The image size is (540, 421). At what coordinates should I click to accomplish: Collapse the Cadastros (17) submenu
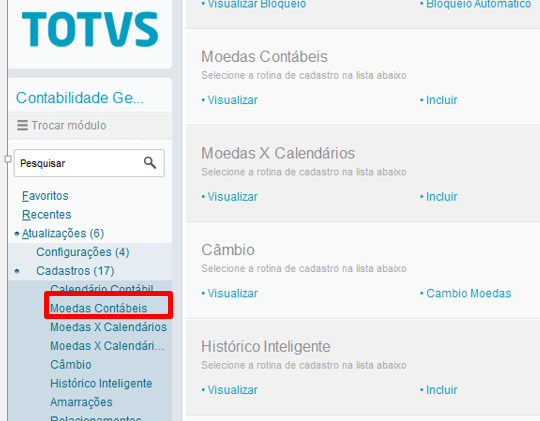[75, 271]
